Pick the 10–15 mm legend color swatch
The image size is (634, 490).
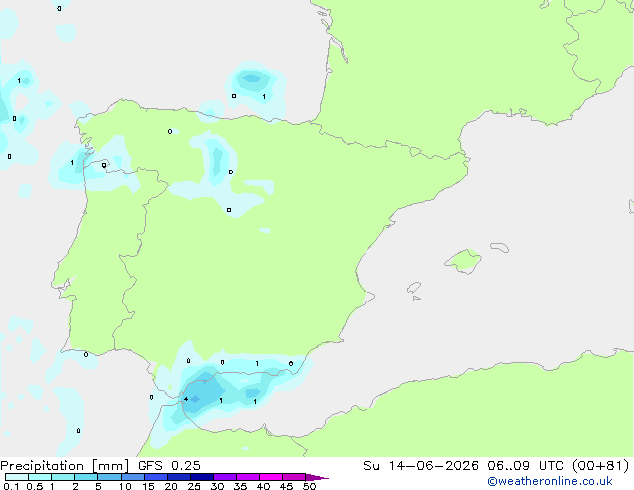tap(132, 477)
